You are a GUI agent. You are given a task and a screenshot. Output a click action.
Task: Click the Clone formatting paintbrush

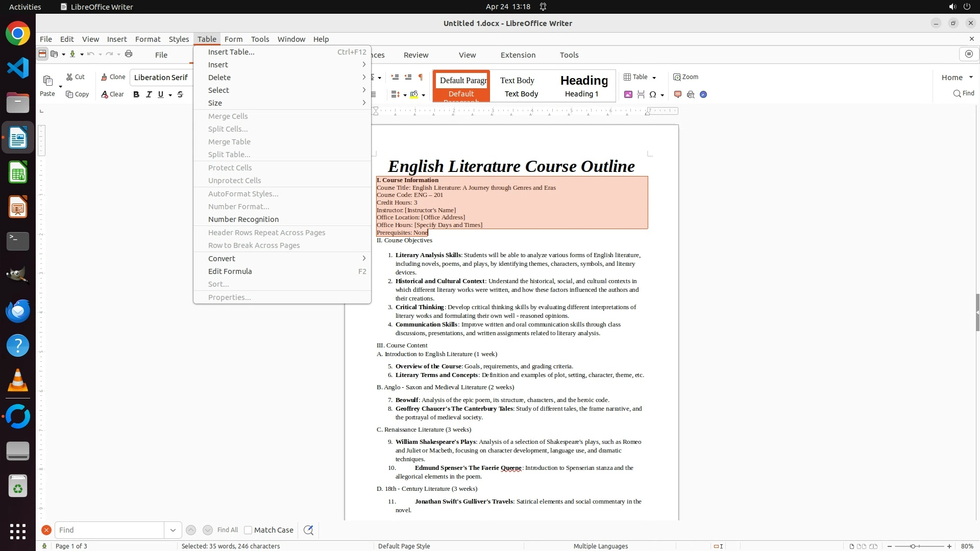(x=113, y=77)
